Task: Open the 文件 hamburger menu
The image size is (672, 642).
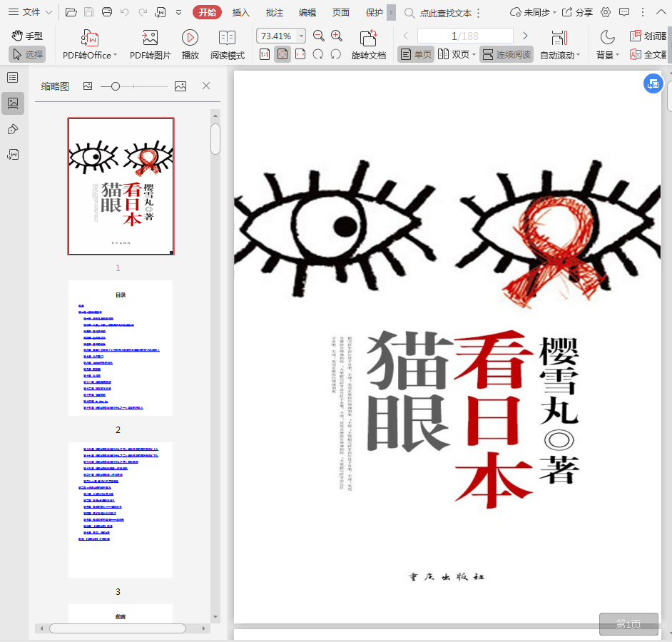Action: coord(30,12)
